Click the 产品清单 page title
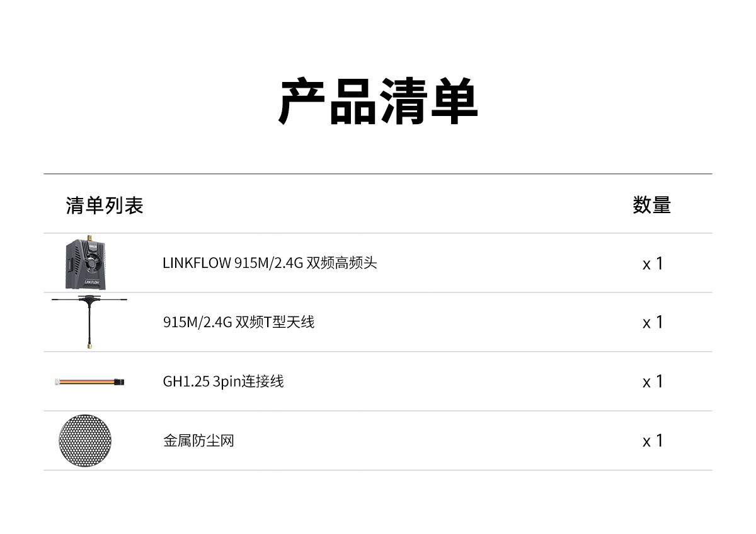Screen dimensions: 756x534 pos(378,102)
